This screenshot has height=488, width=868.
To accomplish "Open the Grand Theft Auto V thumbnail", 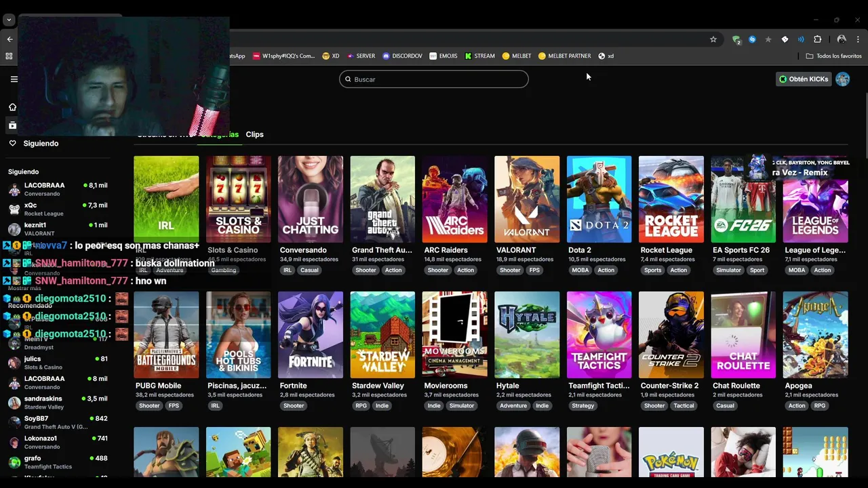I will pyautogui.click(x=382, y=199).
